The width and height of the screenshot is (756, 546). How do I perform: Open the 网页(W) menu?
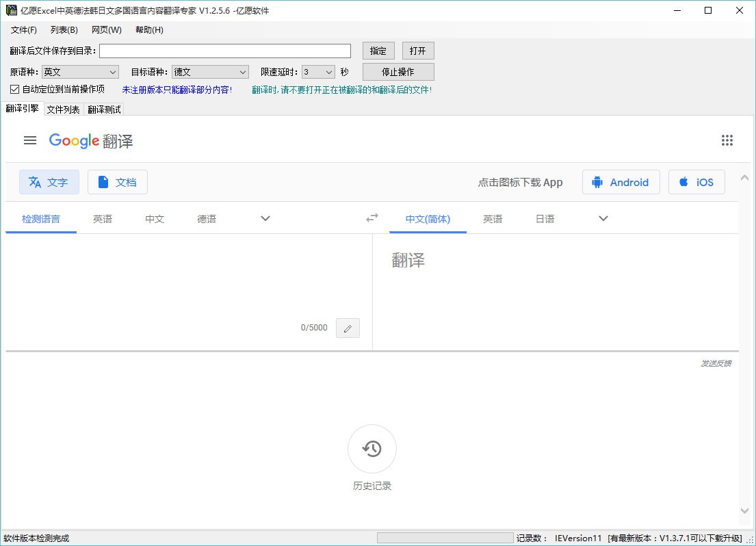tap(107, 30)
